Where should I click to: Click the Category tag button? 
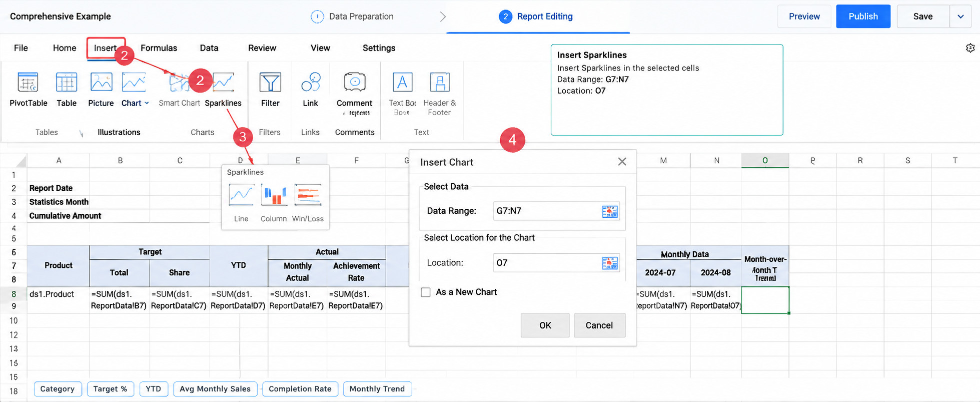(58, 389)
